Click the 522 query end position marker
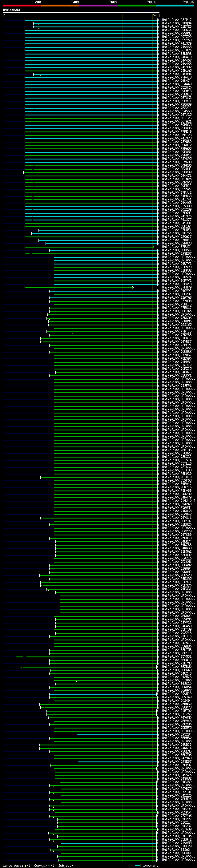197x868 pixels. (x=155, y=15)
